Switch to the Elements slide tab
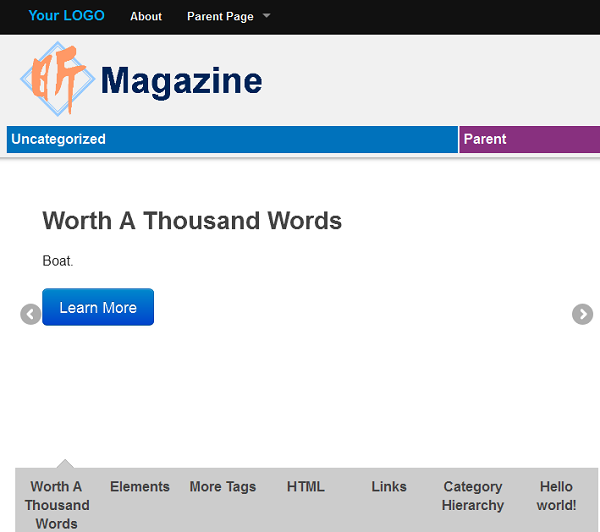 140,487
